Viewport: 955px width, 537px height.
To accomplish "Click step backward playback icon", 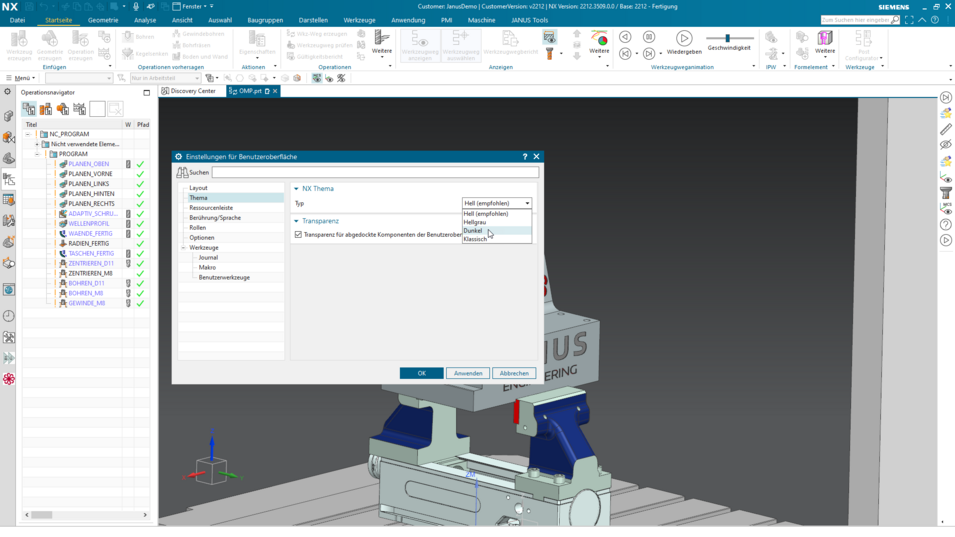I will [x=625, y=37].
